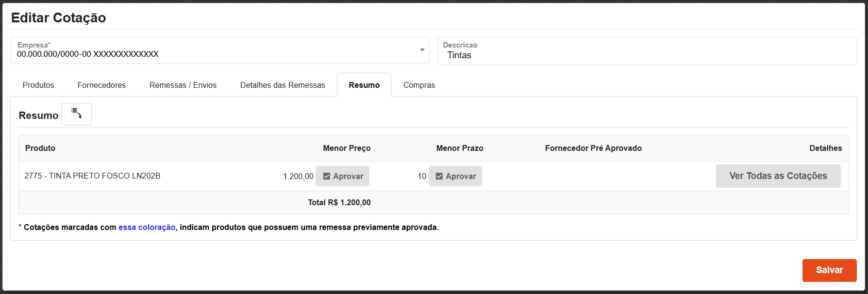Click the blue 'essa coloração' text
The image size is (868, 294).
pos(147,227)
